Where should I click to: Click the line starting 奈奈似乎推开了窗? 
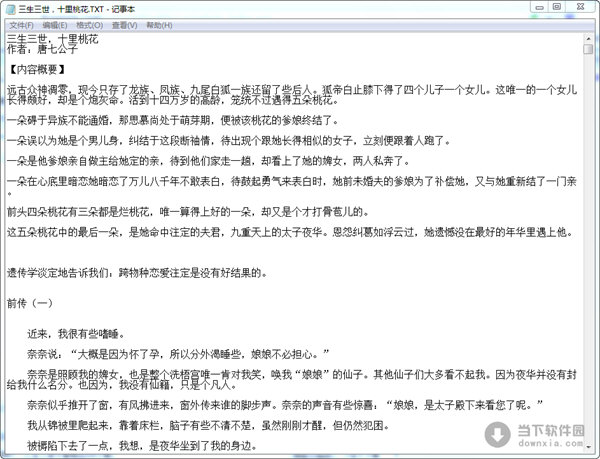click(x=285, y=405)
